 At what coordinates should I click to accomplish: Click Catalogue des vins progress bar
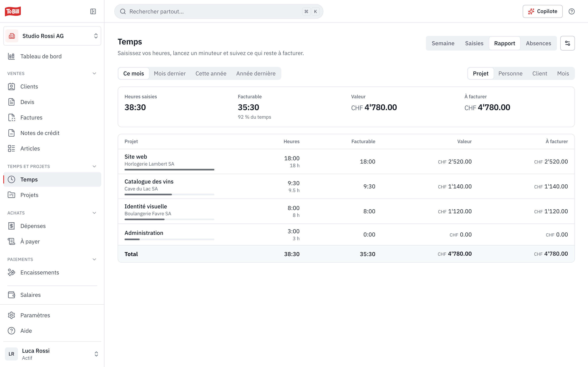[169, 195]
